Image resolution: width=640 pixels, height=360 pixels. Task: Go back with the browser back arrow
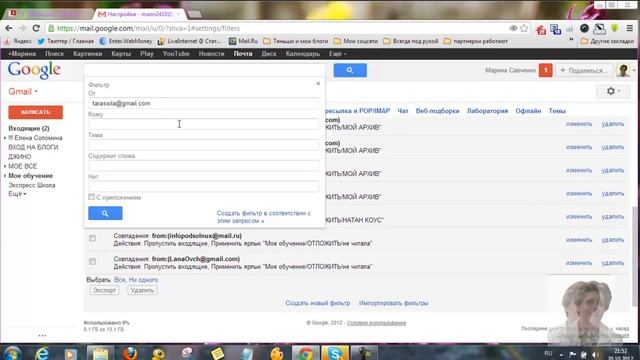coord(9,28)
